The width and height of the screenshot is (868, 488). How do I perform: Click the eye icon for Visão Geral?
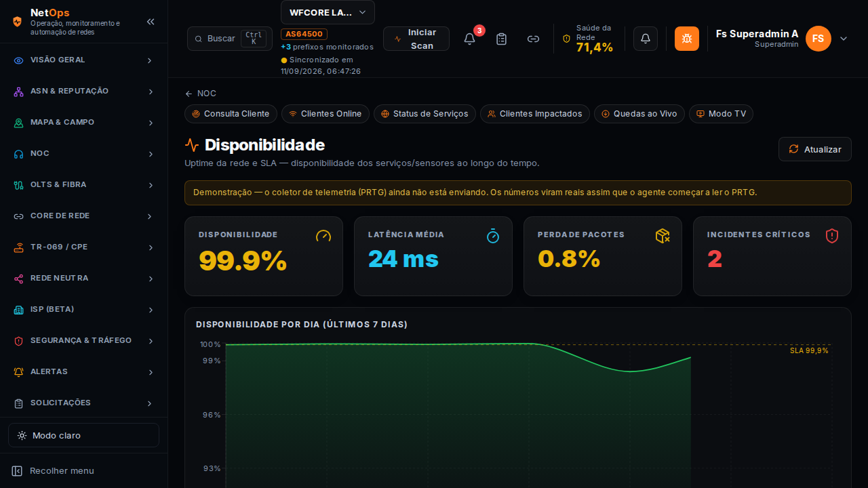[18, 60]
